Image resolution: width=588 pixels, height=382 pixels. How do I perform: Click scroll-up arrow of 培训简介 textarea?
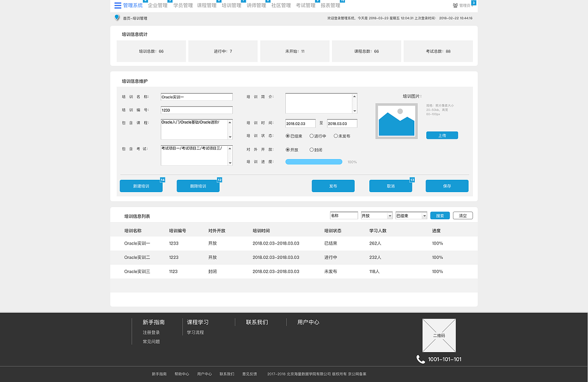click(355, 96)
